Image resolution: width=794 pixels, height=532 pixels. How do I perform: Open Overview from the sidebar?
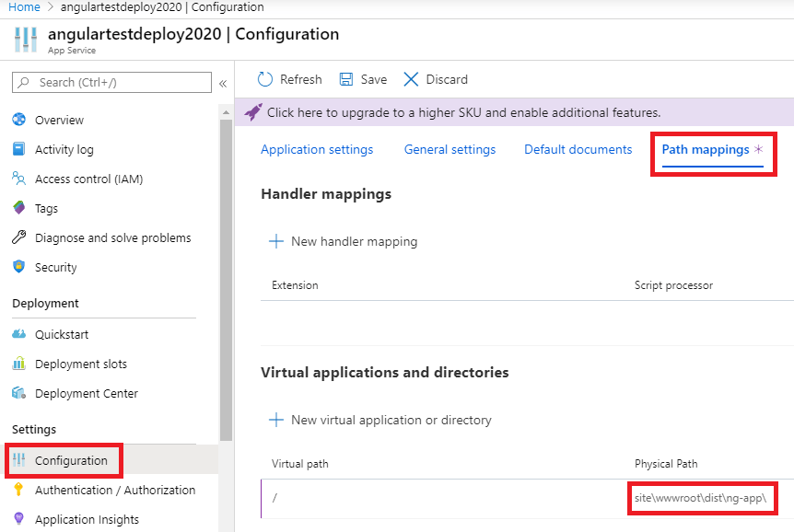coord(59,121)
